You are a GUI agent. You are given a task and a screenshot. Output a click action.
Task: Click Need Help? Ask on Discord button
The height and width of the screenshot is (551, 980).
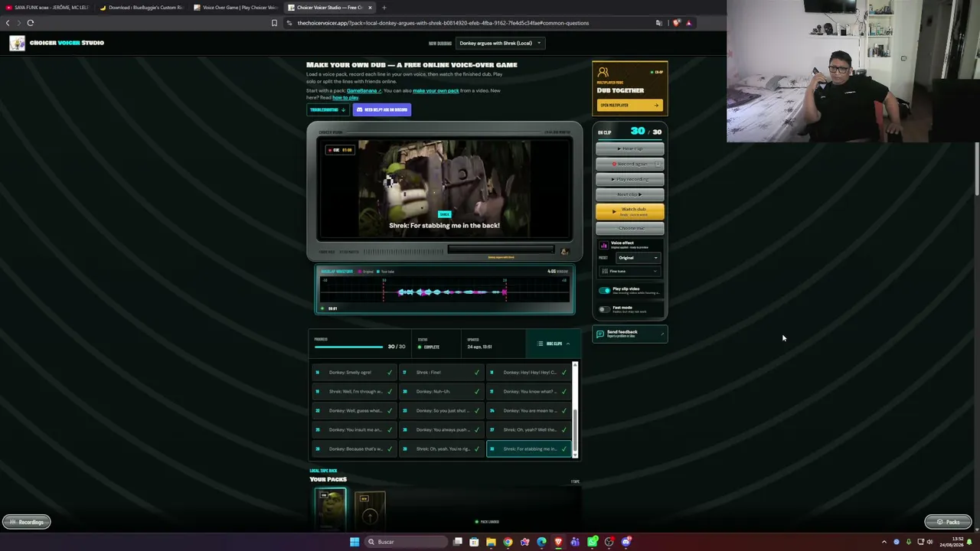382,109
